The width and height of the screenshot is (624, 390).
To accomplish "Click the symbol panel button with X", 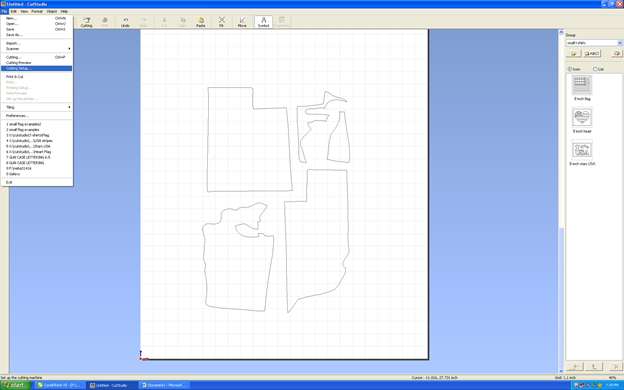I will point(616,367).
